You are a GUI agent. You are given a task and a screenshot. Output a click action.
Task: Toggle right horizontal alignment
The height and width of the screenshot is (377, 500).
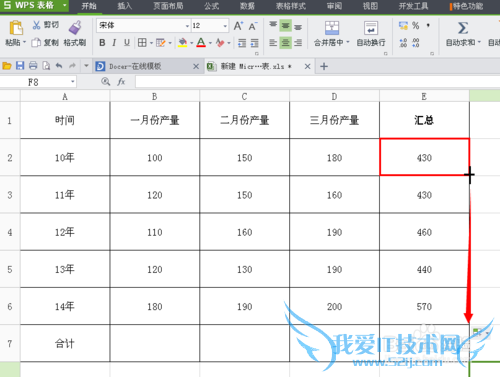coord(298,43)
